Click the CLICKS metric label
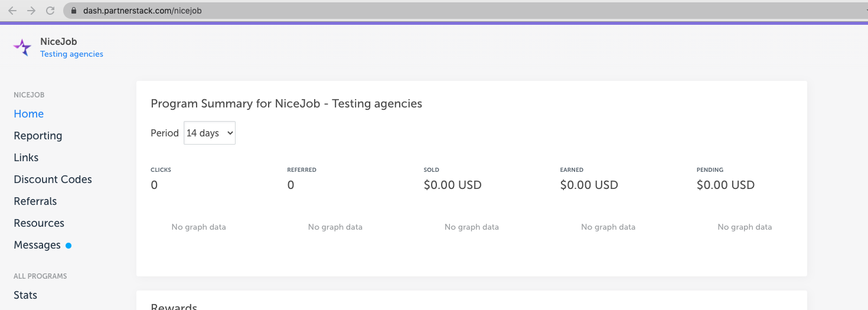Image resolution: width=868 pixels, height=310 pixels. point(161,170)
